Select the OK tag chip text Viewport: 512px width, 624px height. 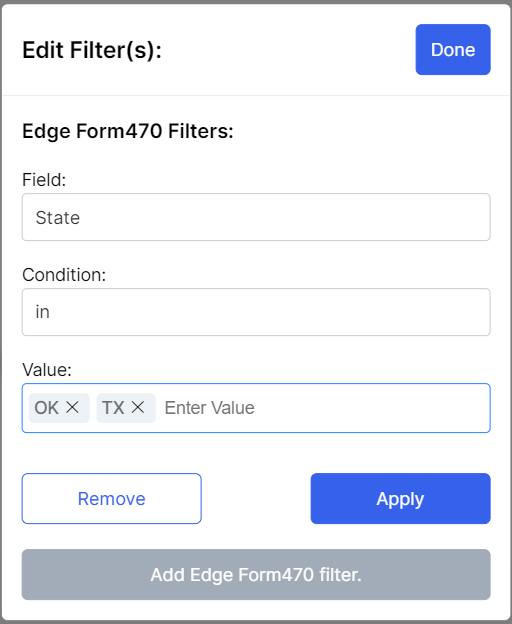pyautogui.click(x=47, y=408)
